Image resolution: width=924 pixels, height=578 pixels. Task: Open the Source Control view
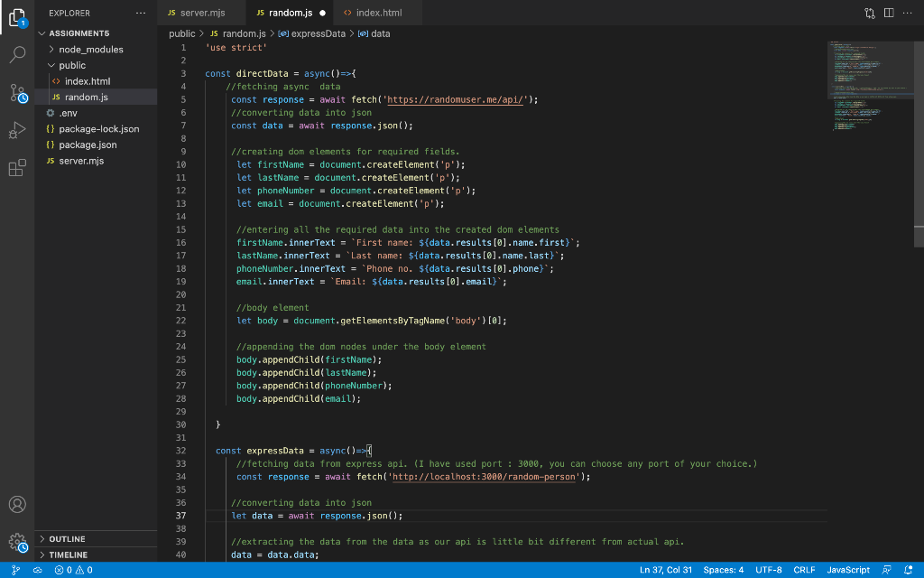pos(17,93)
